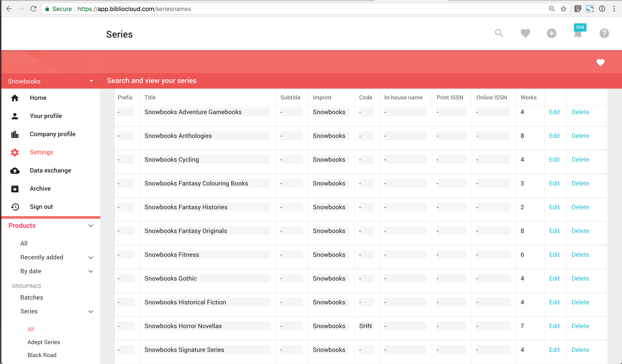
Task: Click the Imprint column header
Action: click(322, 97)
